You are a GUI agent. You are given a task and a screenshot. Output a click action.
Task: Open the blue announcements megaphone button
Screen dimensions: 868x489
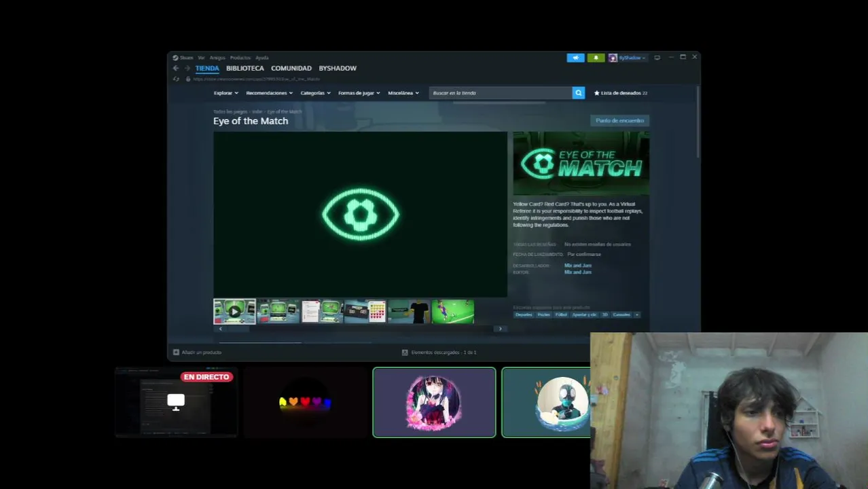click(x=575, y=58)
